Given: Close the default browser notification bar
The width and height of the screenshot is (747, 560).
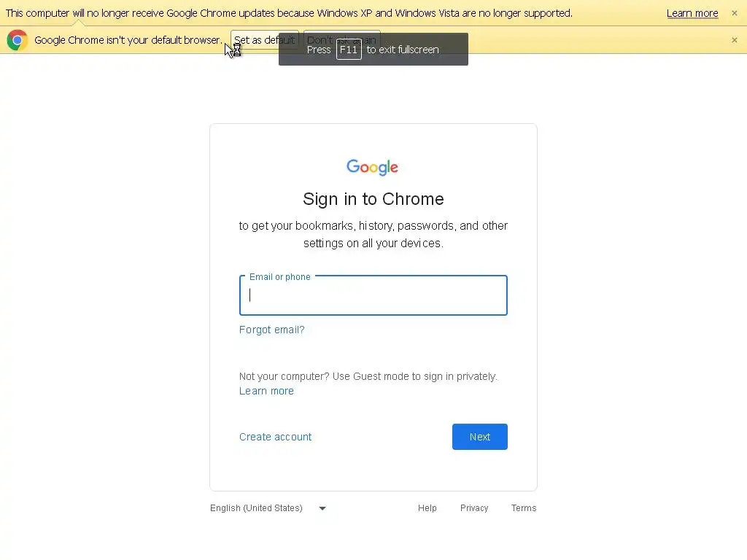Looking at the screenshot, I should point(734,40).
